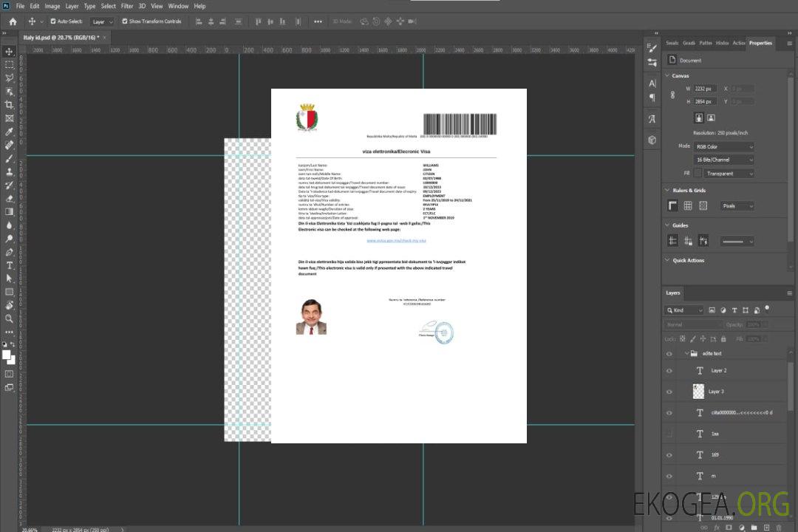
Task: Toggle the grid icon in Rulers & Grids
Action: (688, 205)
